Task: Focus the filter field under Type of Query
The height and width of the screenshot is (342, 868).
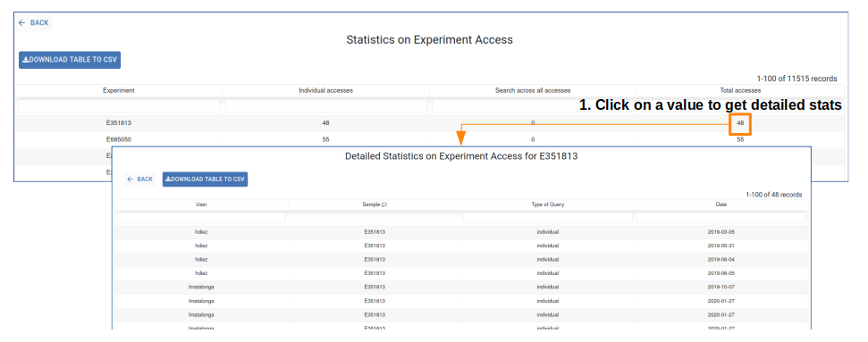Action: click(547, 218)
